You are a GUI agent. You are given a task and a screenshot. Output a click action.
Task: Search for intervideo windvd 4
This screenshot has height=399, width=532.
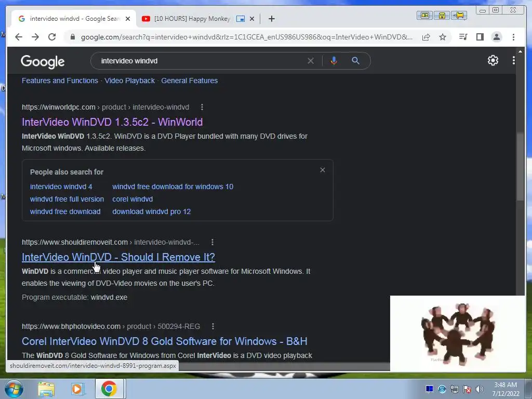pos(61,187)
